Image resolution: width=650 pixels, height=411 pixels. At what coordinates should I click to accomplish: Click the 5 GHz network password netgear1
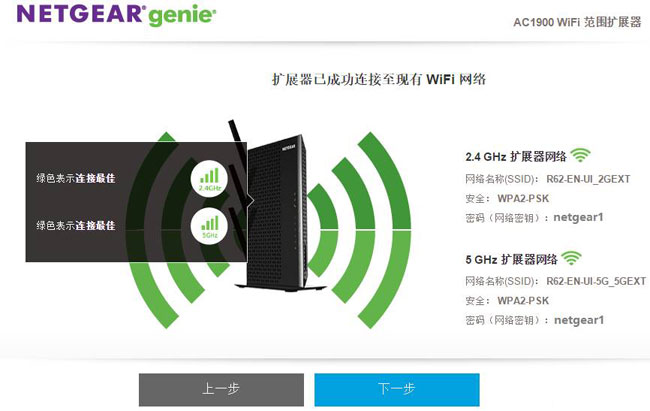(x=579, y=320)
